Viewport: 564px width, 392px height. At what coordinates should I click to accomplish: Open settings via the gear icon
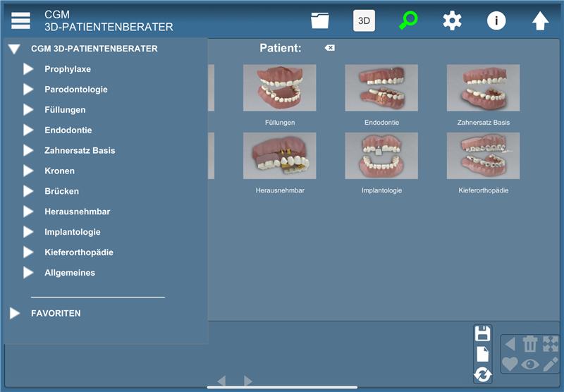point(452,20)
